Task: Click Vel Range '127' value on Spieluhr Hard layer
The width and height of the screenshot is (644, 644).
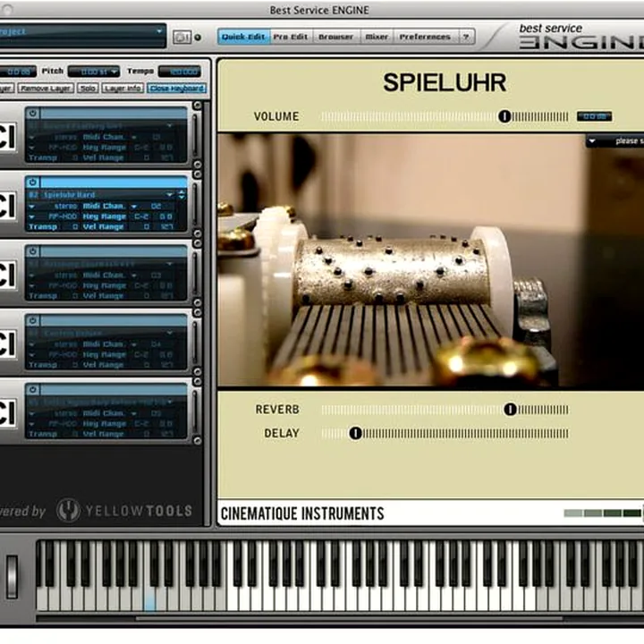Action: 166,226
